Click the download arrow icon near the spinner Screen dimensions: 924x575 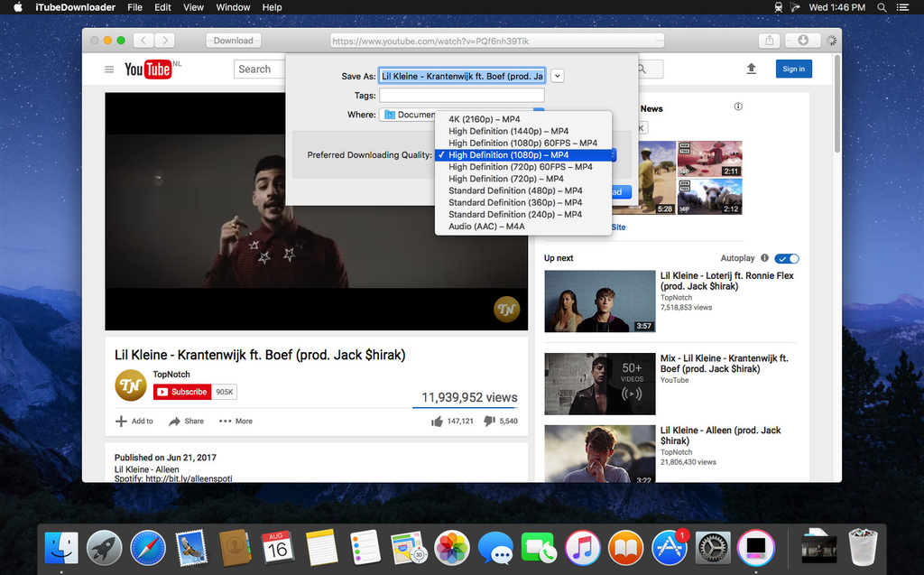[801, 40]
